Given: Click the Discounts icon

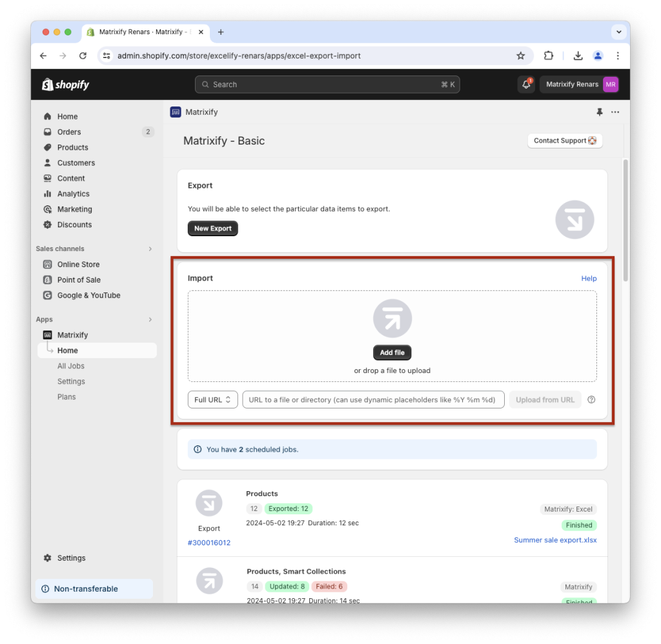Looking at the screenshot, I should point(46,225).
